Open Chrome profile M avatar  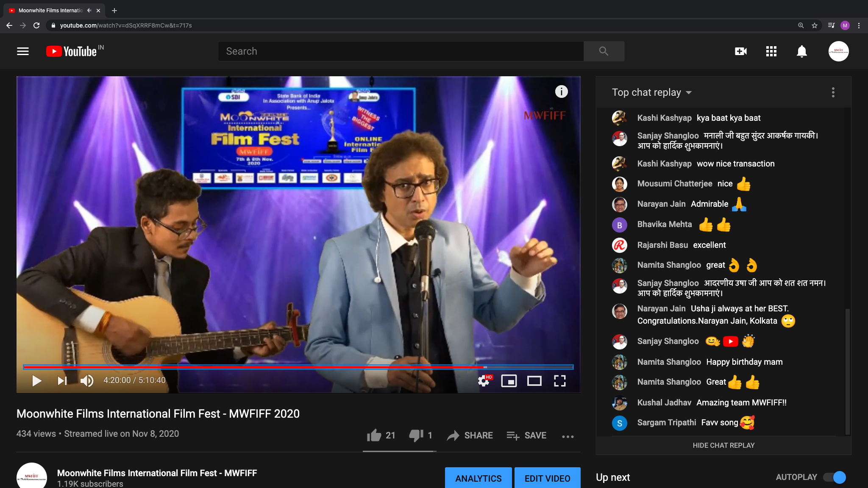845,25
